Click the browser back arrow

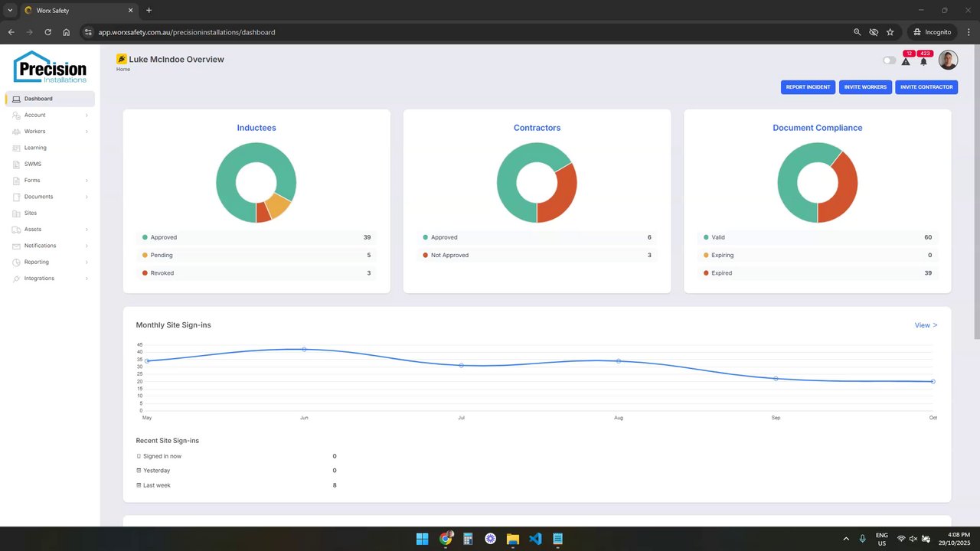(x=11, y=32)
